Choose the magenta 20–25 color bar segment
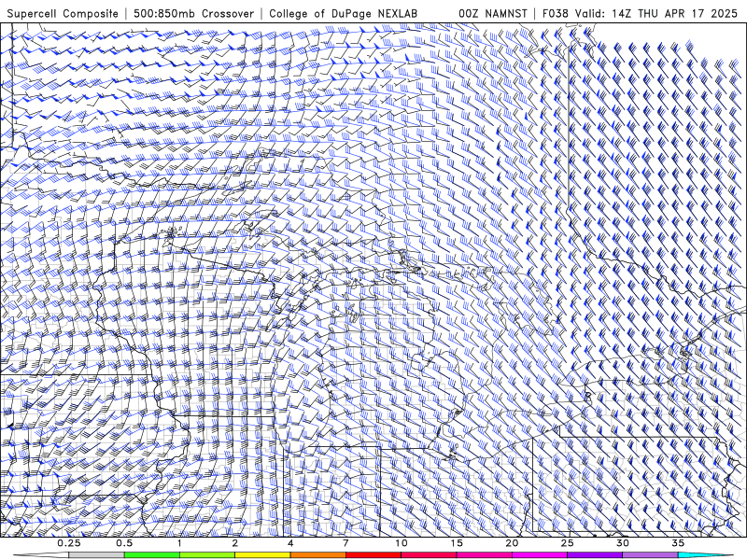This screenshot has height=560, width=747. [540, 555]
